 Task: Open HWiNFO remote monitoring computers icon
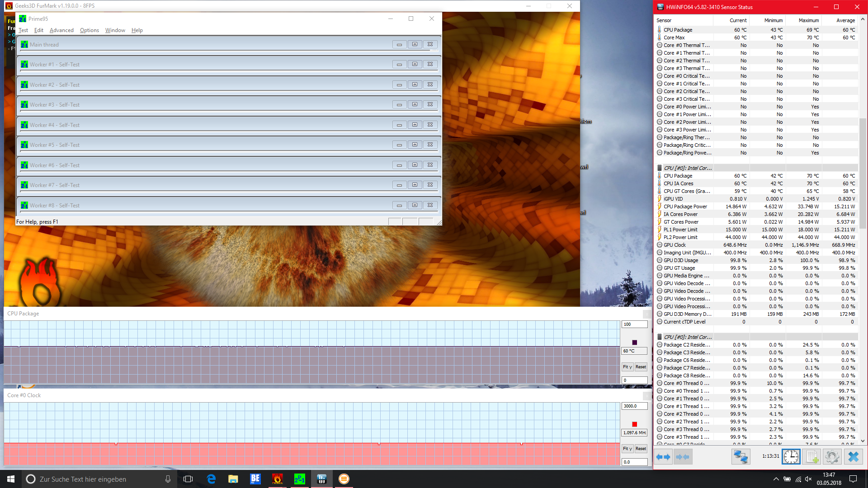click(x=741, y=457)
